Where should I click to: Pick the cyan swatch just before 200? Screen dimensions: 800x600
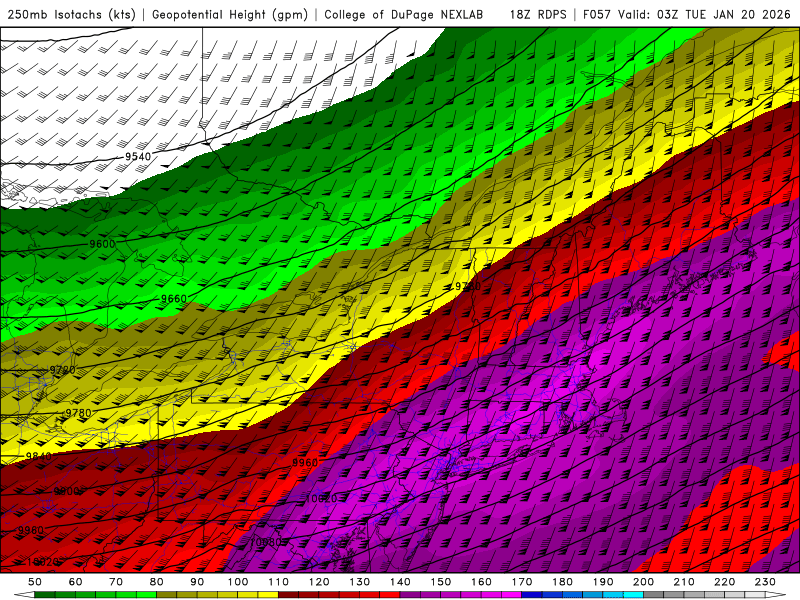(633, 595)
